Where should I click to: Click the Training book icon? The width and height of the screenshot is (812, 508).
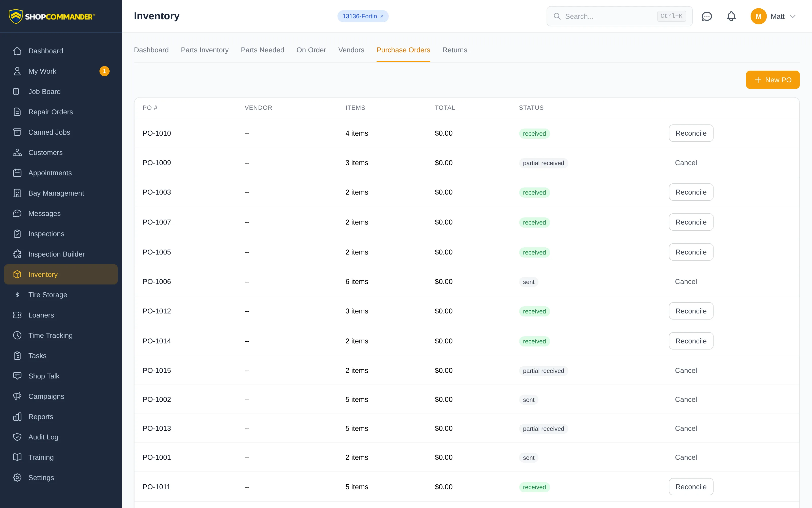point(17,457)
